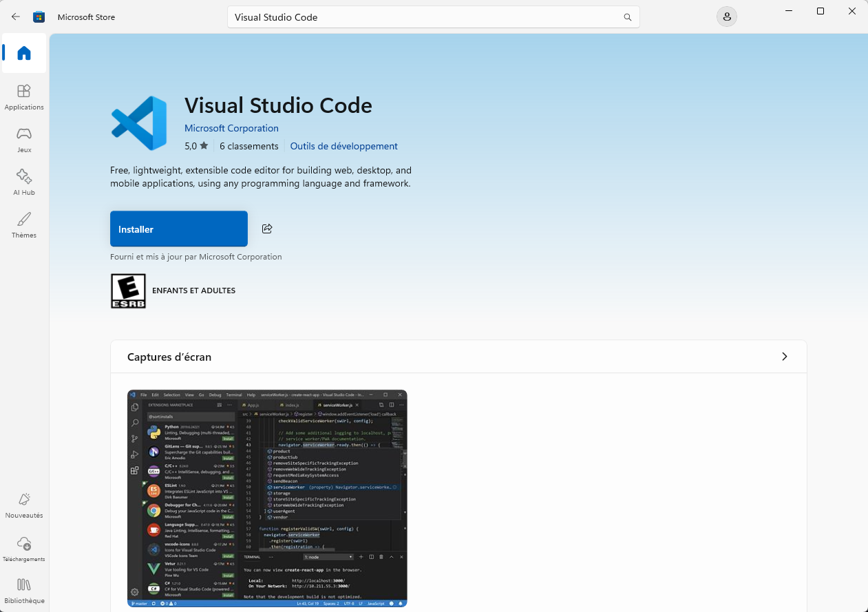The width and height of the screenshot is (868, 612).
Task: Open the user account profile icon
Action: 727,17
